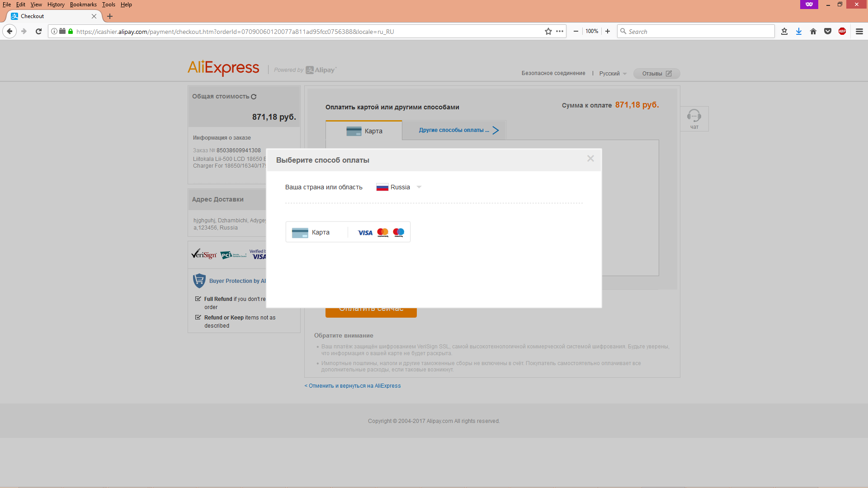The height and width of the screenshot is (488, 868).
Task: Expand the Русский language selector
Action: 613,74
